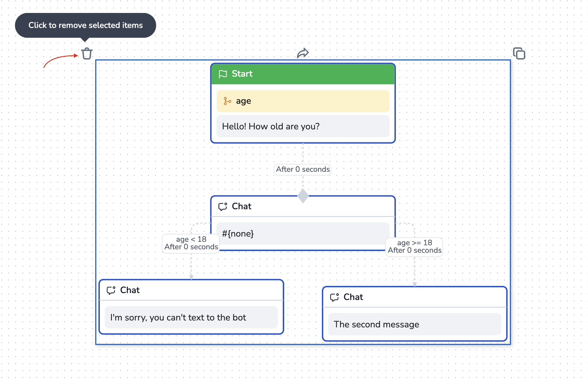The image size is (588, 381).
Task: Click chat icon in second message node
Action: (334, 297)
